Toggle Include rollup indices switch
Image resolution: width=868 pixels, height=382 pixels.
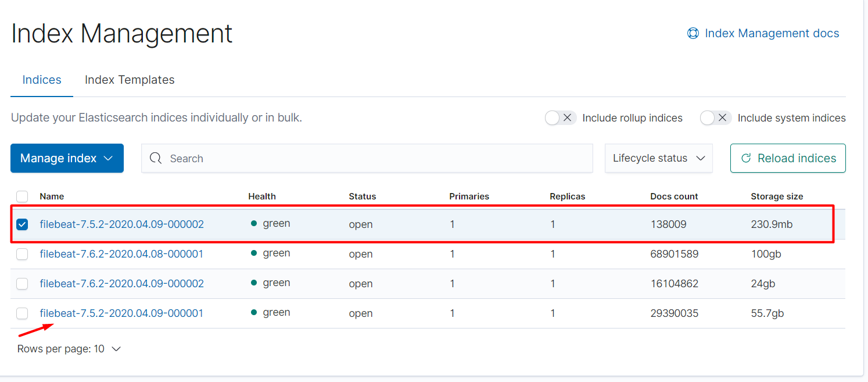(561, 118)
